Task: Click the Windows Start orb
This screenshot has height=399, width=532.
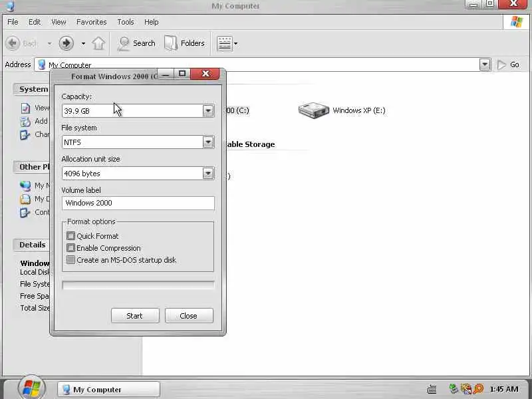Action: tap(31, 388)
